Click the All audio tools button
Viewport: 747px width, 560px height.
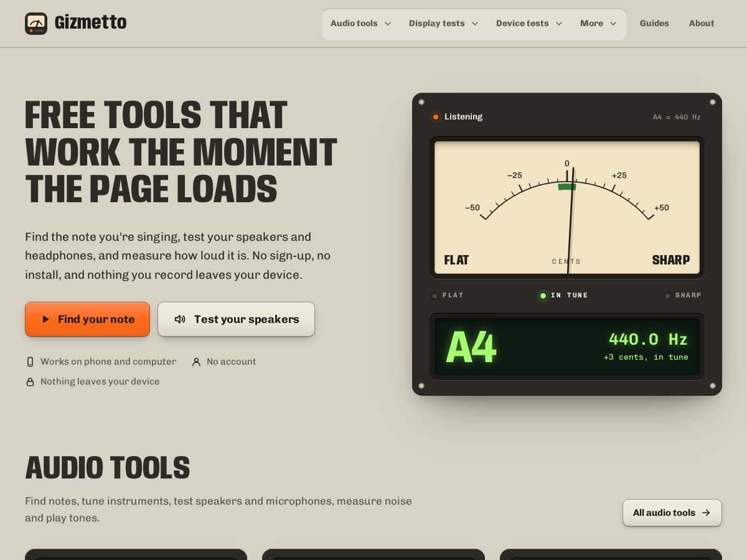672,513
